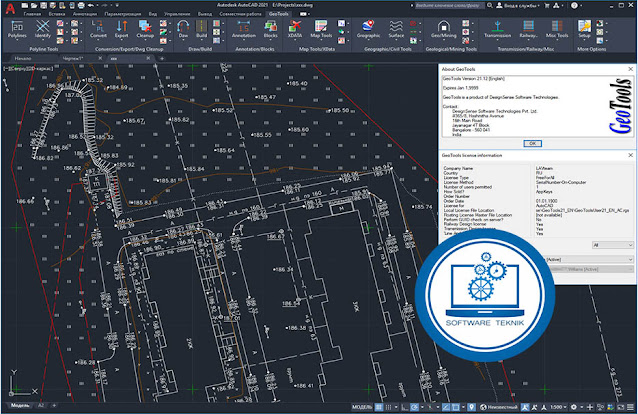Screen dimensions: 638x414
Task: Open the GeoTools Setup tool
Action: pyautogui.click(x=584, y=30)
